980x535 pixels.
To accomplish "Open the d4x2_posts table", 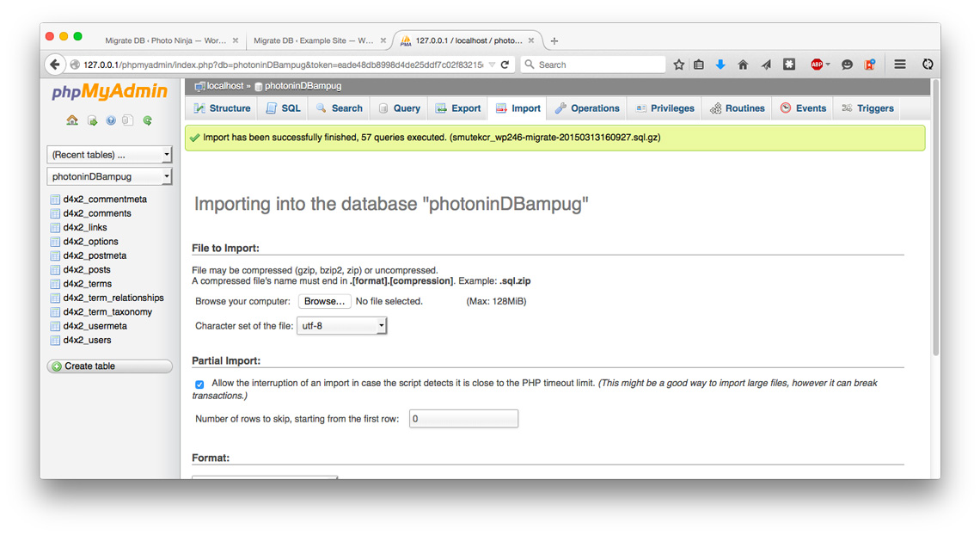I will click(87, 269).
